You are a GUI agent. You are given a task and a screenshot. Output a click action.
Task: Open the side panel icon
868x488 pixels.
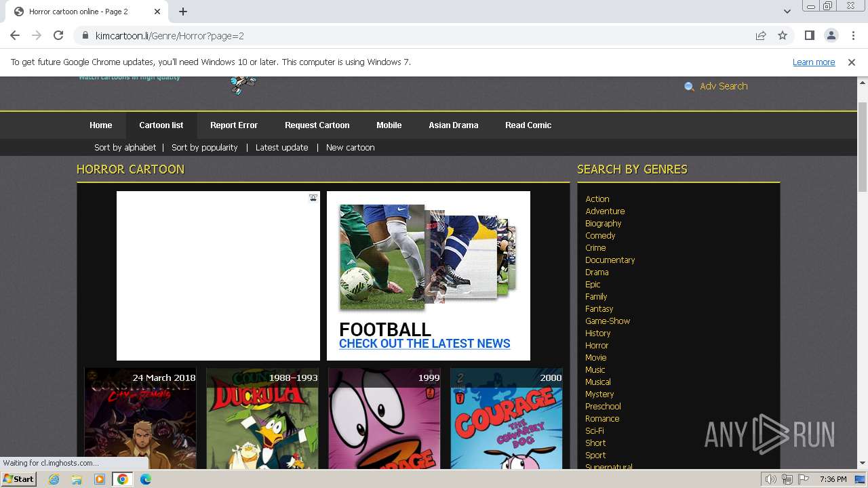[809, 35]
